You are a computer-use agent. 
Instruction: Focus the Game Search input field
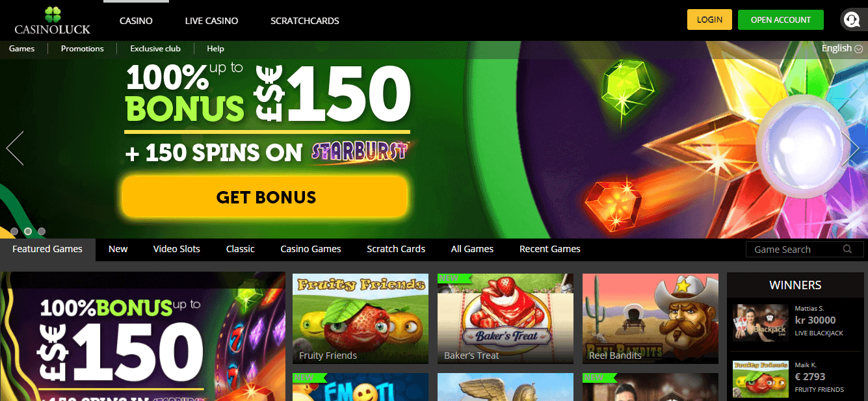click(x=805, y=250)
